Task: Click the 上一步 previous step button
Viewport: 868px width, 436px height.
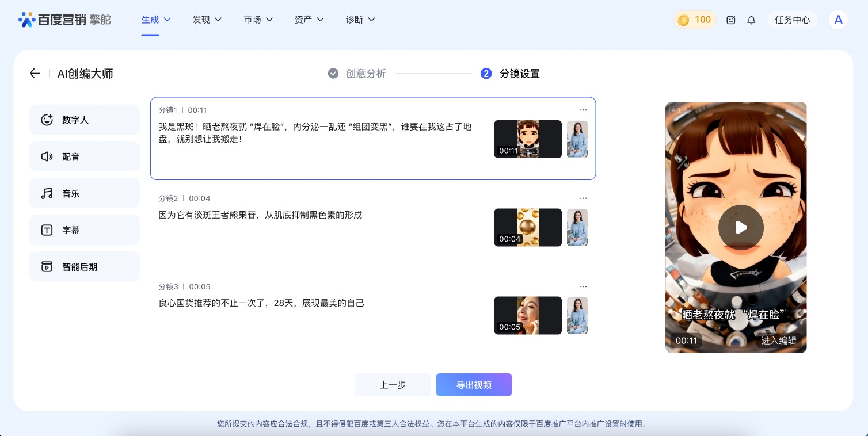Action: point(393,385)
